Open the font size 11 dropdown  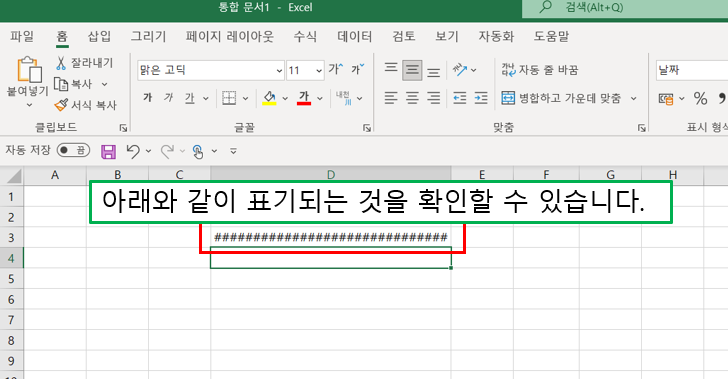click(x=318, y=71)
